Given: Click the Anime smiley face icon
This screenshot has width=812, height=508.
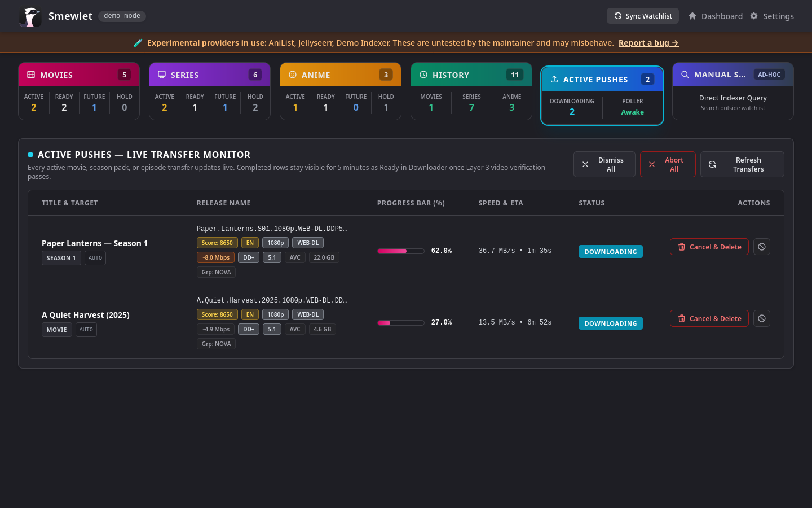Looking at the screenshot, I should pos(293,75).
